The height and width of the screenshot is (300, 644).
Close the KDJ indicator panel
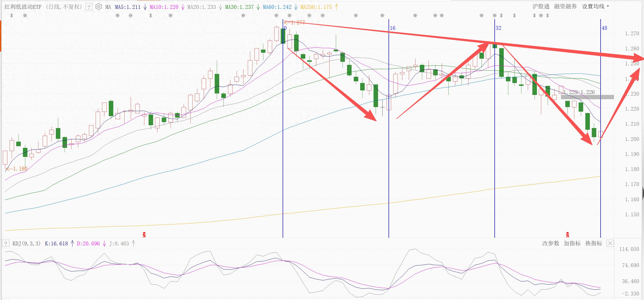[610, 243]
